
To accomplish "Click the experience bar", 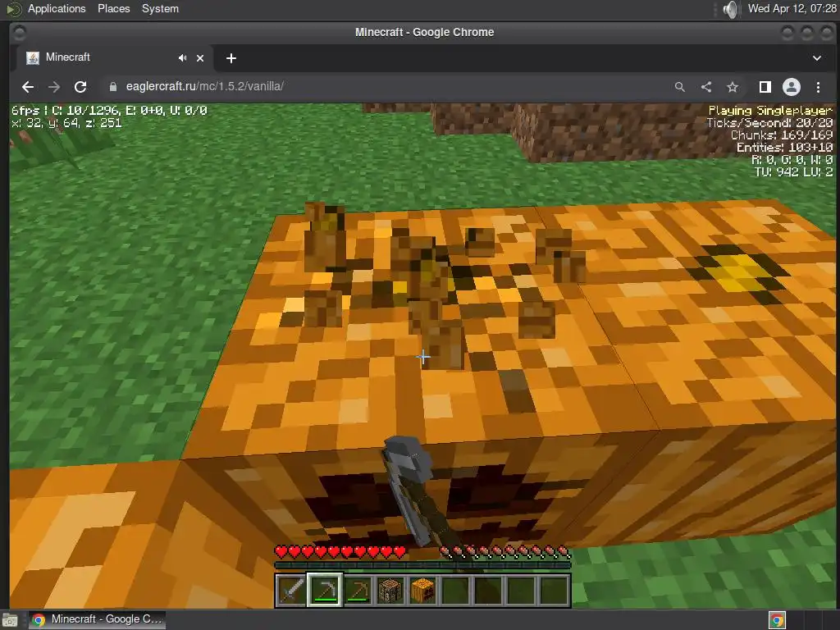I will [422, 565].
